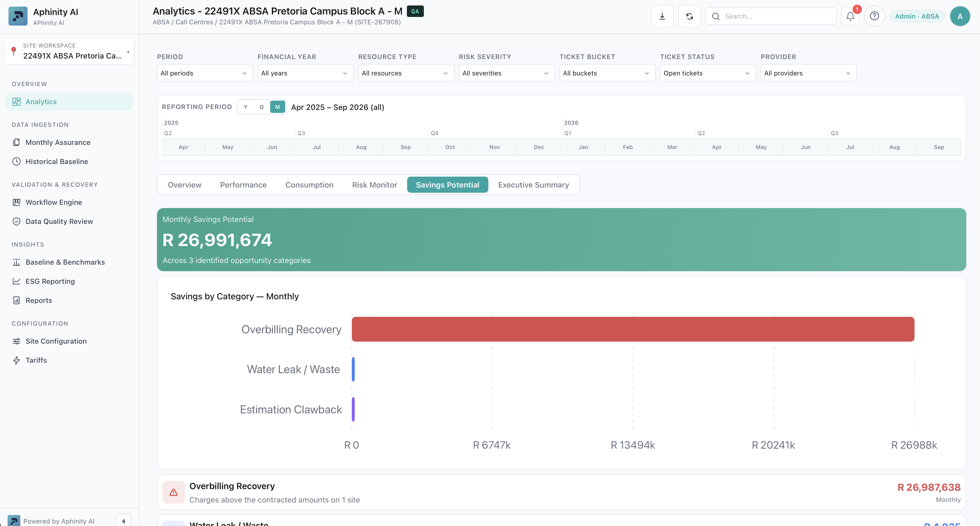Open the Overbilling Recovery card
980x526 pixels.
click(x=561, y=492)
